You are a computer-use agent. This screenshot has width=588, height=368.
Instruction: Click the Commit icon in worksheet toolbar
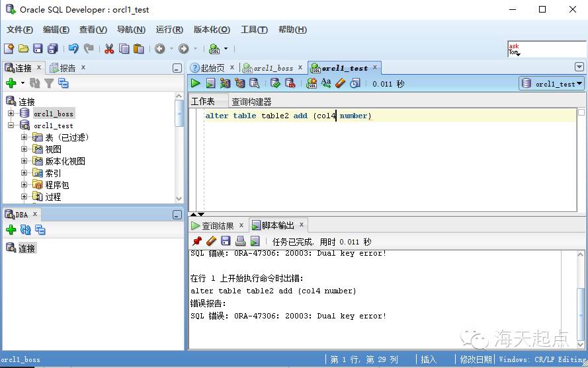click(275, 83)
